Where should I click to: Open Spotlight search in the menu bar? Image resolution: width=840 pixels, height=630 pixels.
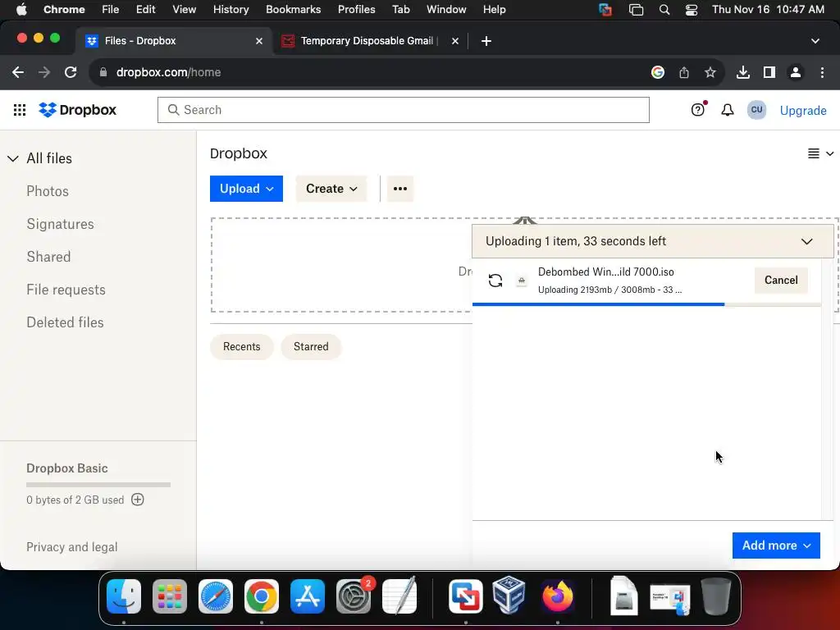(664, 9)
